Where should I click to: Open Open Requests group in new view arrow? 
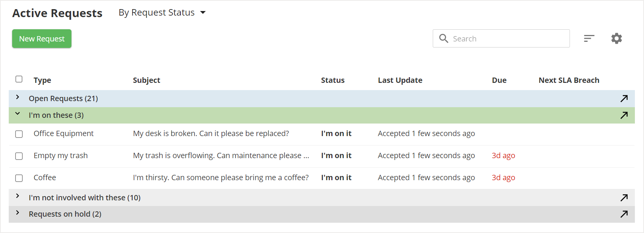(624, 98)
